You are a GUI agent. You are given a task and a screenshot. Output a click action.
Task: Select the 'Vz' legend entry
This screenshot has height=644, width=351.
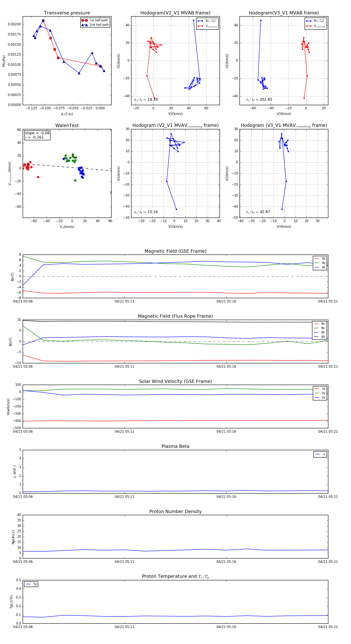click(320, 397)
